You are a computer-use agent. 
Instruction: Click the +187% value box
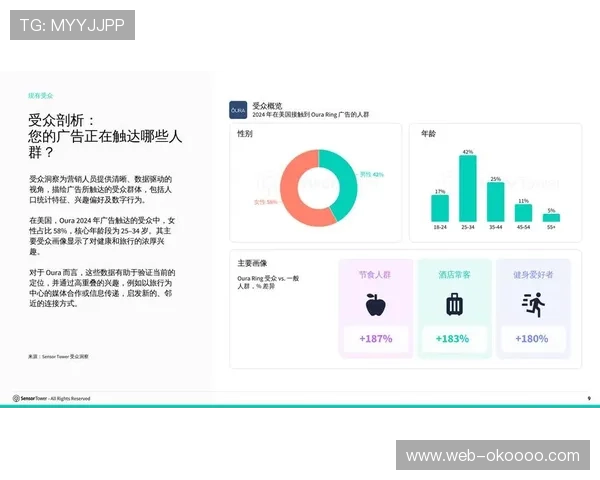376,339
